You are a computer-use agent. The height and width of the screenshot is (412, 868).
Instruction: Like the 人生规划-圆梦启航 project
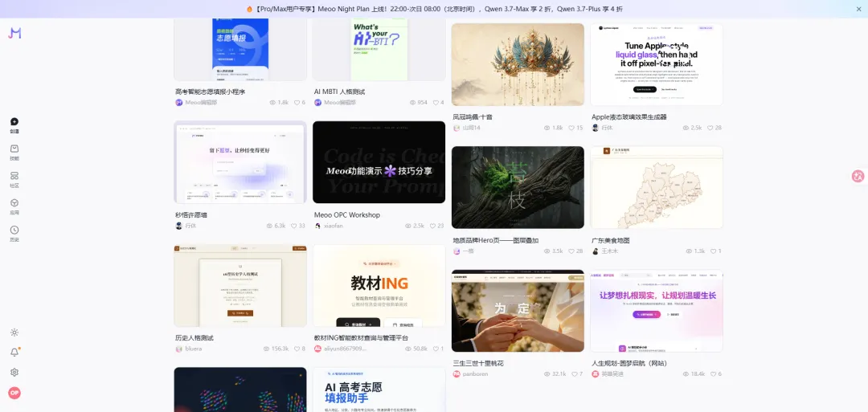point(714,374)
